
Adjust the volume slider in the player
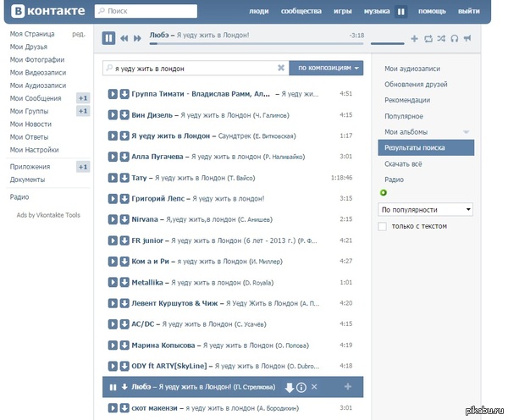(388, 43)
